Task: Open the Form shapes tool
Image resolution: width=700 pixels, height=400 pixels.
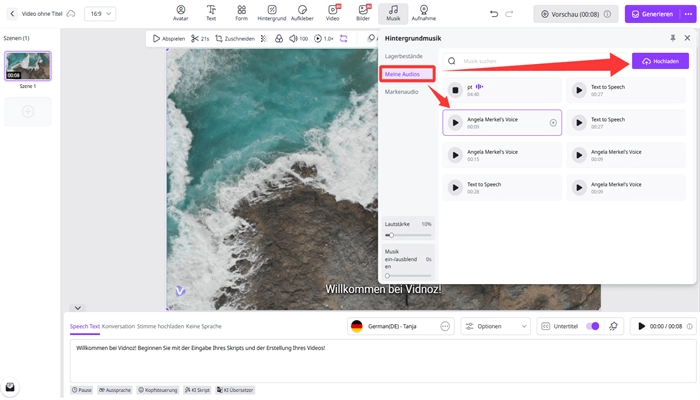Action: point(242,13)
